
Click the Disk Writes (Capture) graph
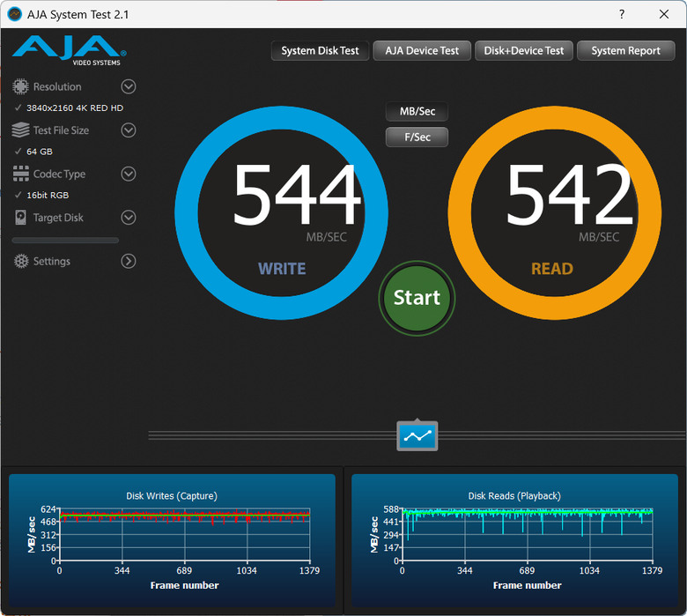[172, 540]
